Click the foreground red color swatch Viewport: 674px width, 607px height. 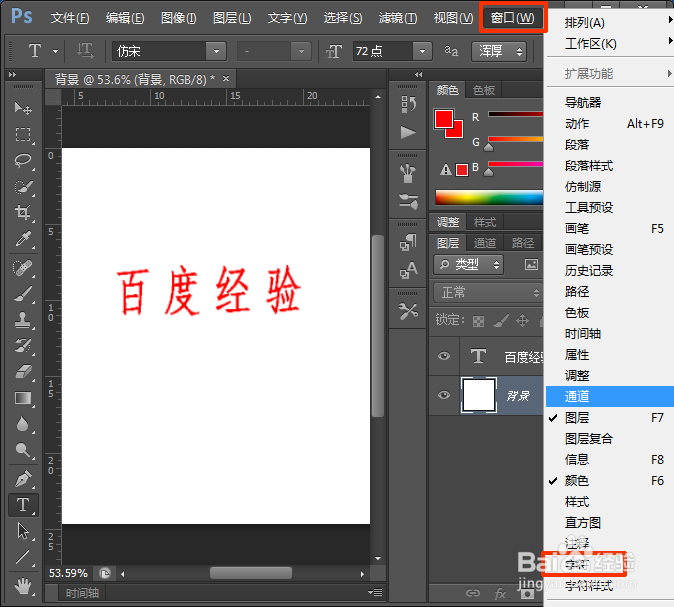coord(444,119)
